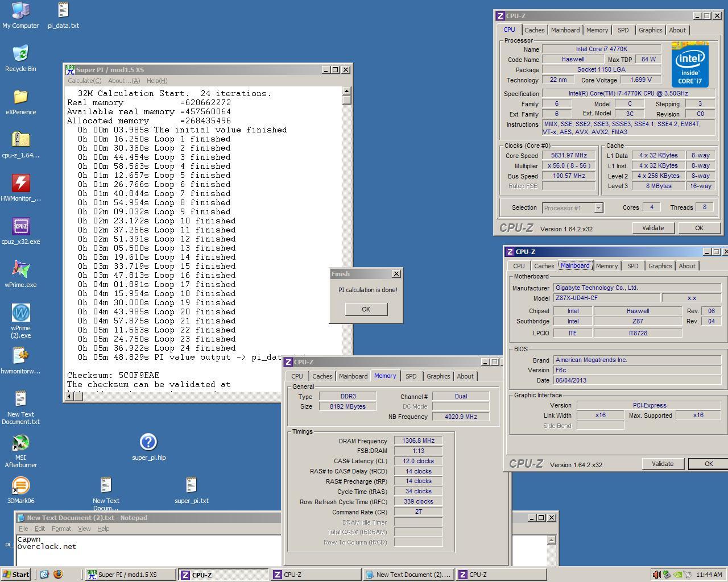This screenshot has width=728, height=582.
Task: Click Notepad title bar document icon
Action: pos(21,518)
